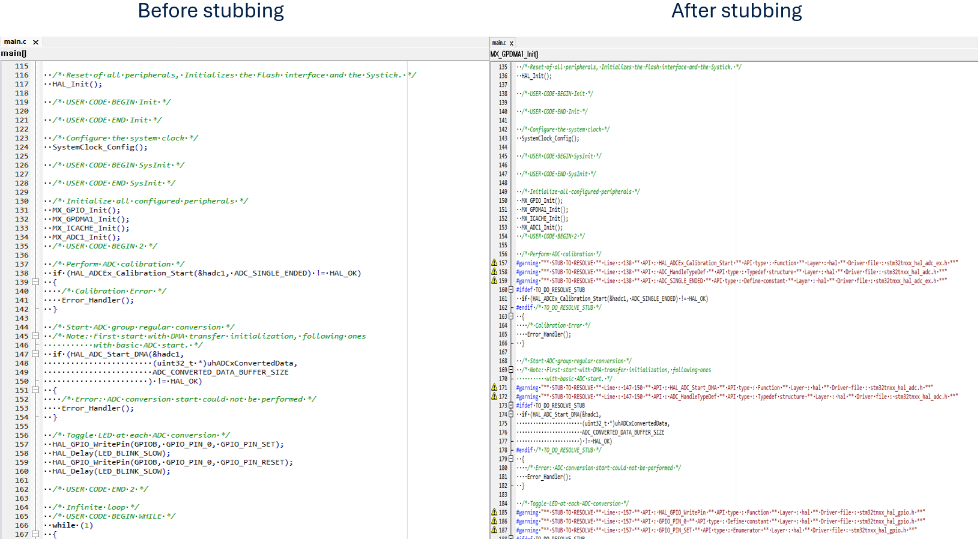The image size is (980, 539).
Task: Collapse the brace block at line 151
Action: [x=35, y=390]
